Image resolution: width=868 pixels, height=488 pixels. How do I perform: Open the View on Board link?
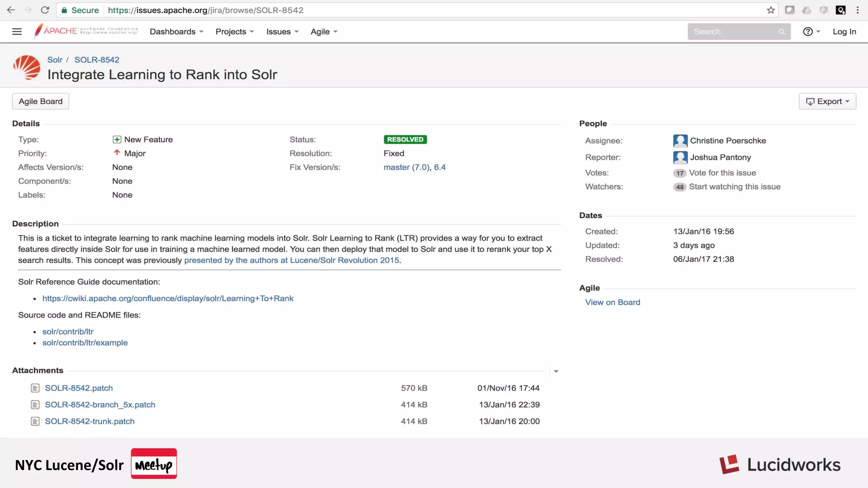click(x=612, y=302)
